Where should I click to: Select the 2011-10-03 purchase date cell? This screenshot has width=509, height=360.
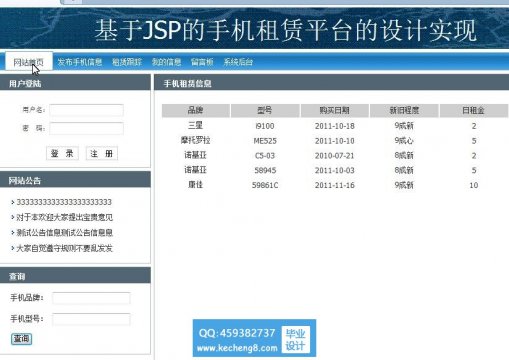coord(335,170)
